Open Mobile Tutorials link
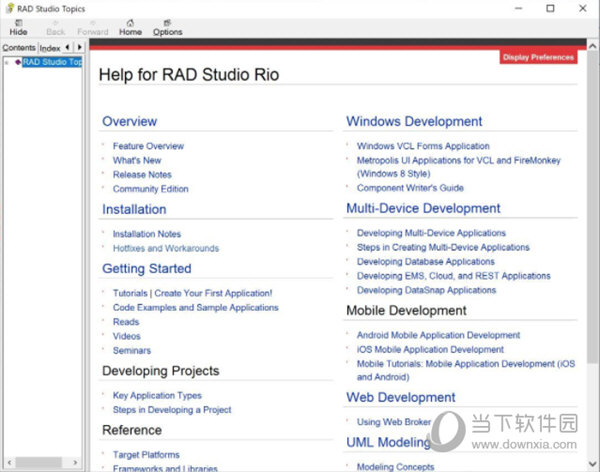The height and width of the screenshot is (472, 600). click(466, 370)
